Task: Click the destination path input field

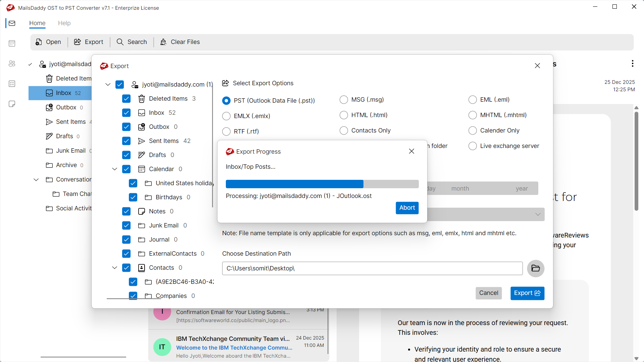Action: (x=373, y=268)
